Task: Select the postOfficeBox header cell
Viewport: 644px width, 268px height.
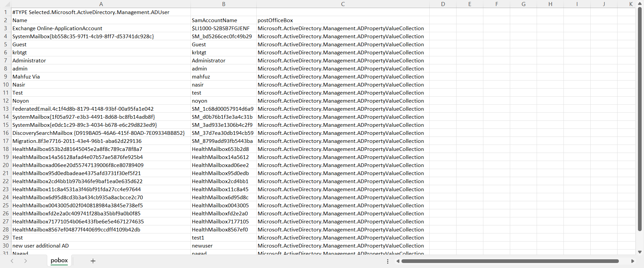Action: pyautogui.click(x=343, y=20)
